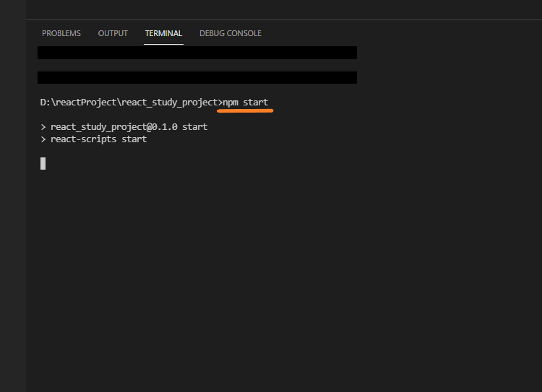Open the OUTPUT tab

coord(113,33)
